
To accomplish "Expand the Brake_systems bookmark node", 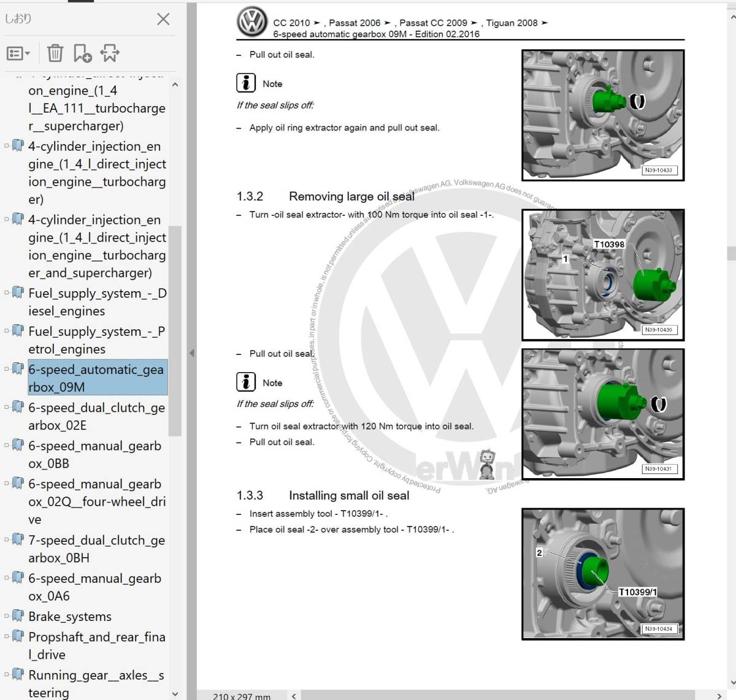I will pyautogui.click(x=7, y=615).
